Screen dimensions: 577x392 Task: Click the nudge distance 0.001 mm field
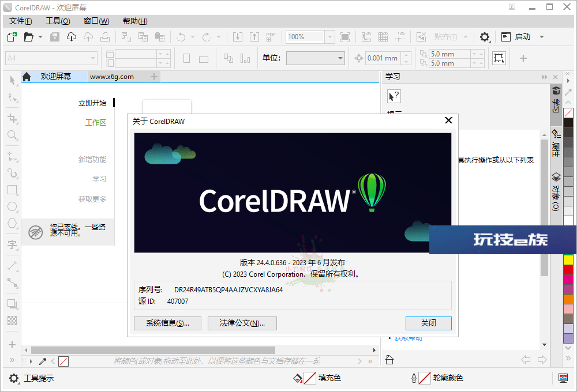tap(383, 58)
